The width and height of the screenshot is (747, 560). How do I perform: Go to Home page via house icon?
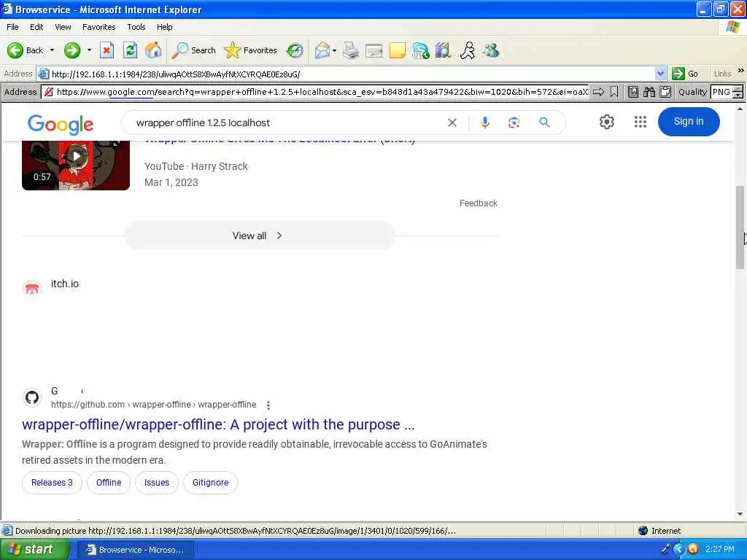tap(153, 50)
